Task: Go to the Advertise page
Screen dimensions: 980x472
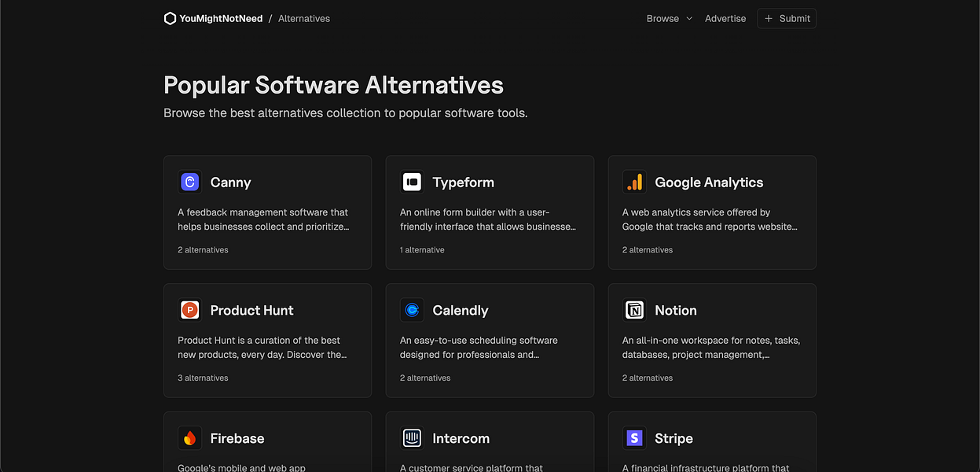Action: pyautogui.click(x=725, y=18)
